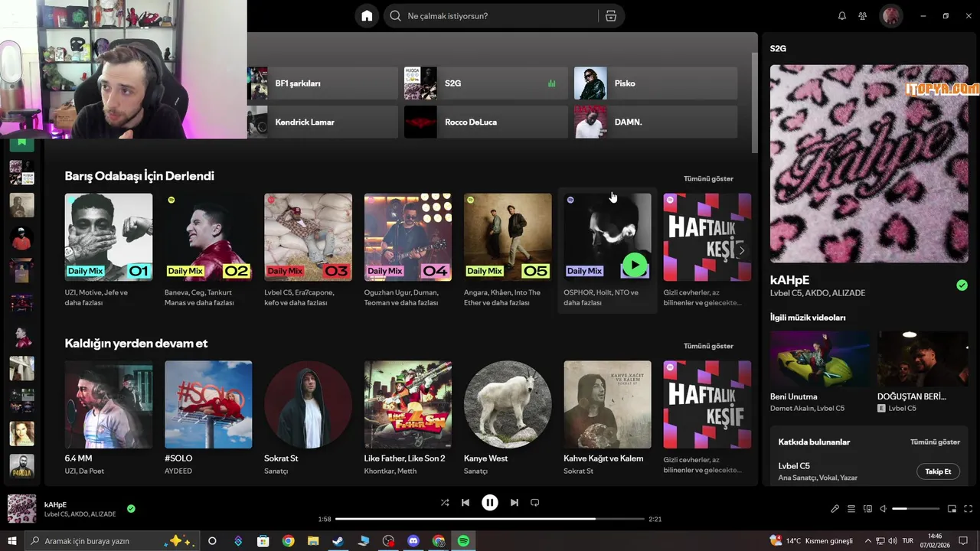
Task: Open the green bookmarked item in library sidebar
Action: click(x=21, y=143)
